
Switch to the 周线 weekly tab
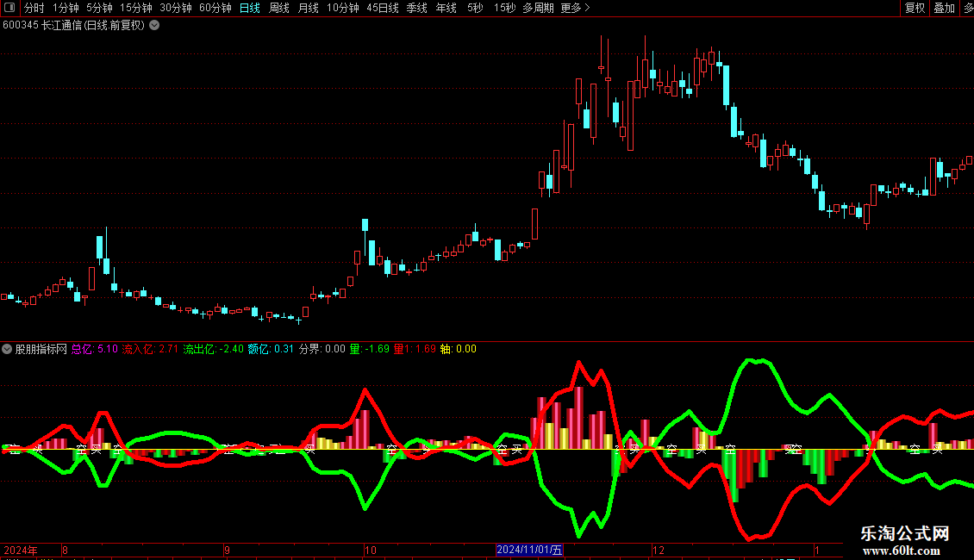279,8
